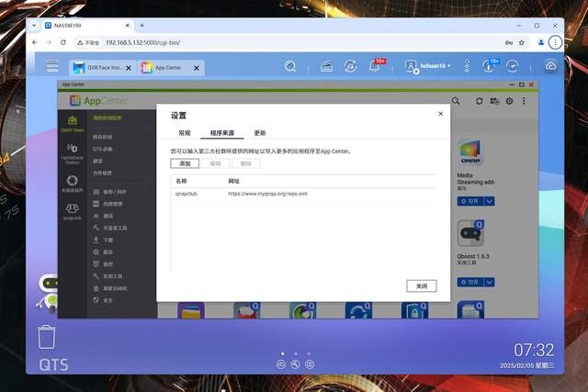This screenshot has width=588, height=392.
Task: Click the browser address bar
Action: click(x=276, y=42)
